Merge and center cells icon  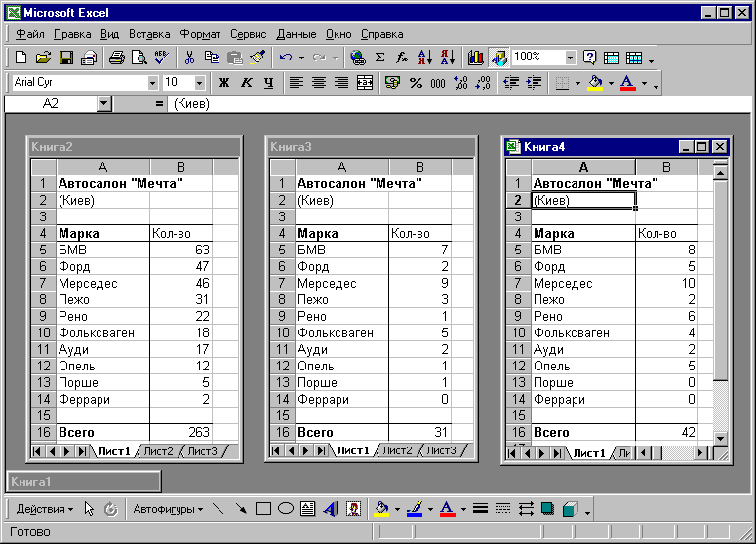coord(365,83)
